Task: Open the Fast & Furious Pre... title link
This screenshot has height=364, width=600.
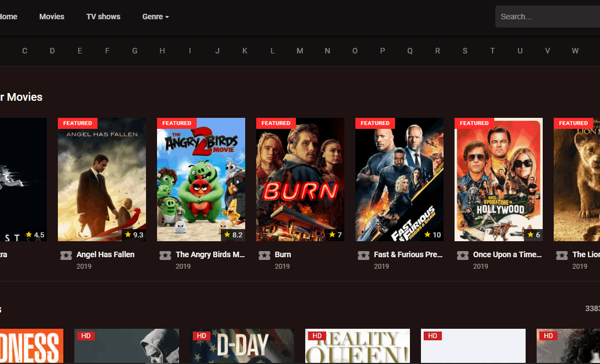Action: (408, 254)
